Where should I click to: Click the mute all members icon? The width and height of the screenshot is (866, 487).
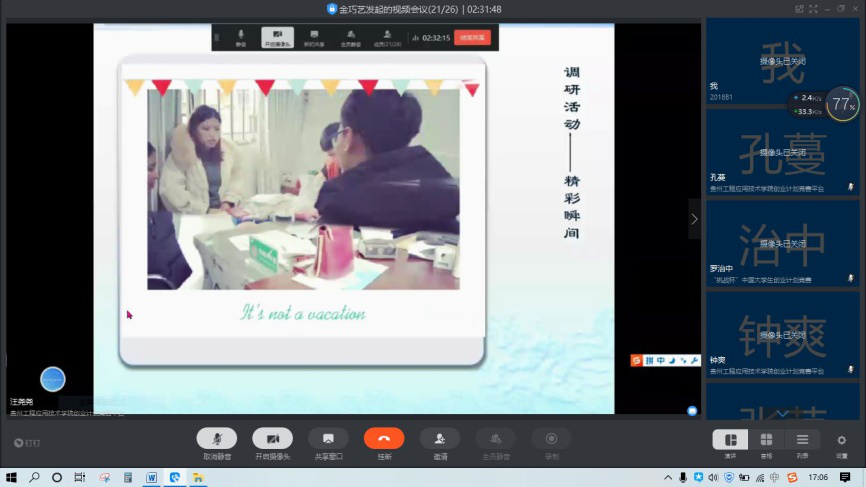coord(496,439)
